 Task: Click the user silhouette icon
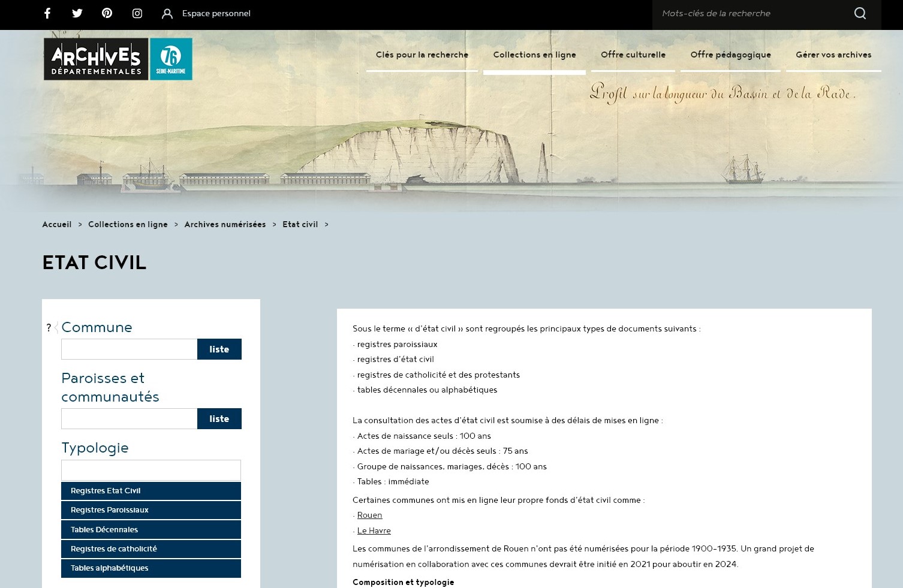coord(167,14)
